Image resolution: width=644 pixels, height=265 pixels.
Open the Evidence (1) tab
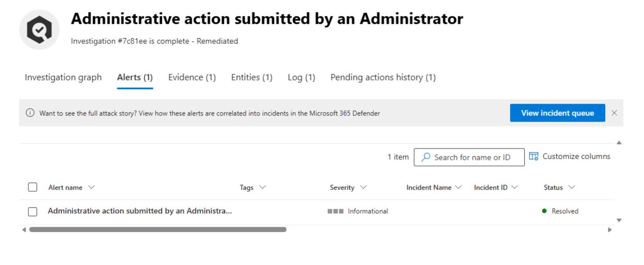[x=192, y=78]
